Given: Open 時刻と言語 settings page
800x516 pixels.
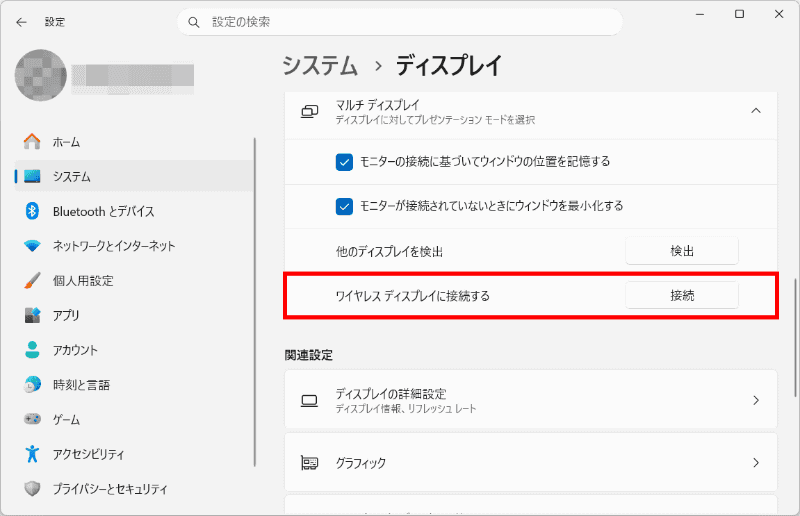Looking at the screenshot, I should 134,385.
